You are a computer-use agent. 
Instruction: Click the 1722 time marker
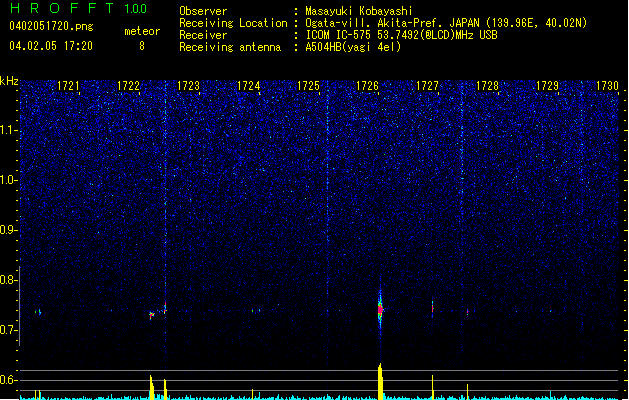click(x=128, y=86)
